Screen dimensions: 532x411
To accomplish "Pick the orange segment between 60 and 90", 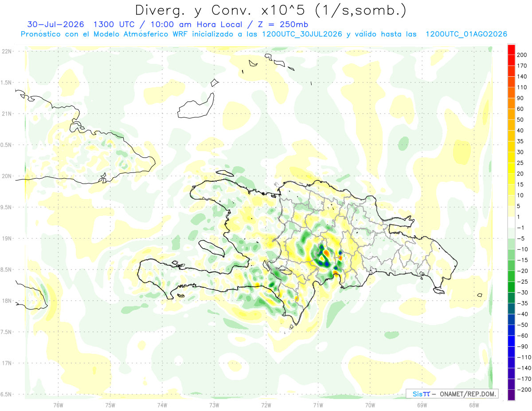I will [511, 103].
